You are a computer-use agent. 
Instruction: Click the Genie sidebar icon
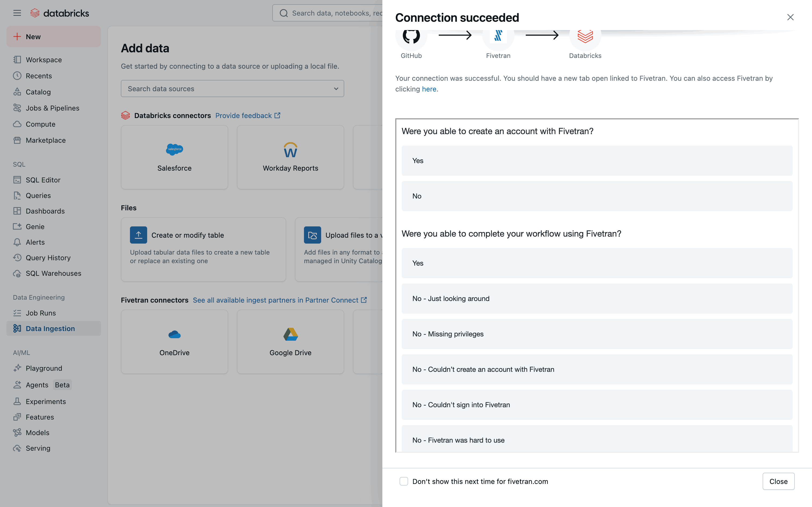[17, 227]
